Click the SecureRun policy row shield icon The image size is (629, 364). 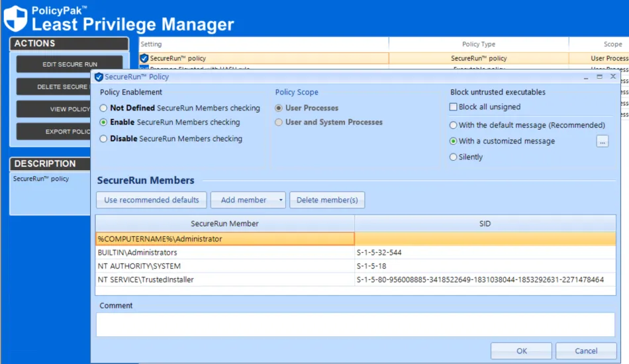[144, 58]
